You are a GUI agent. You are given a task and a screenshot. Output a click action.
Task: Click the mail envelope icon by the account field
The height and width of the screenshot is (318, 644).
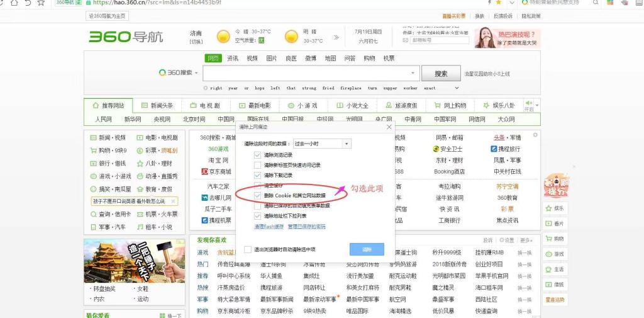tap(406, 40)
